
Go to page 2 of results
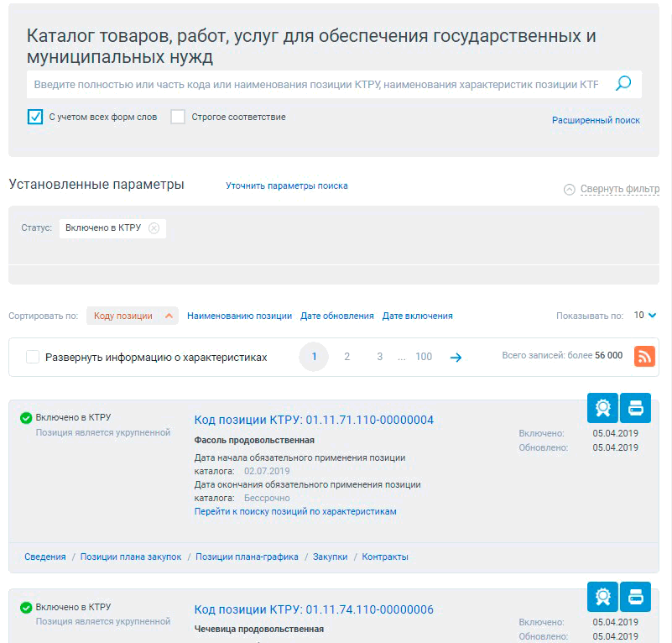[x=346, y=357]
